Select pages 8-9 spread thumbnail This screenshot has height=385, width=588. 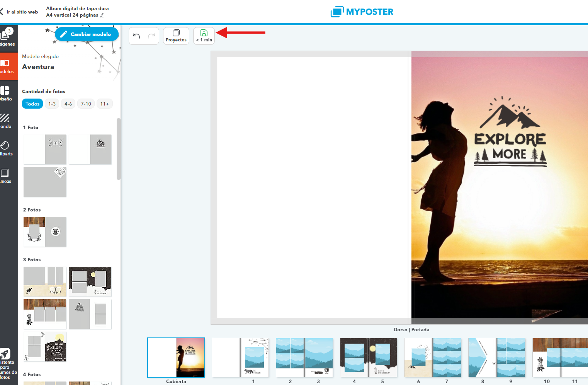497,358
